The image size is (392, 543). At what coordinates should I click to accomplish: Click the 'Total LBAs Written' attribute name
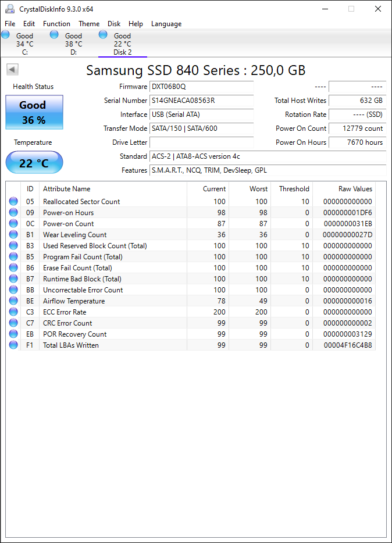tap(70, 345)
